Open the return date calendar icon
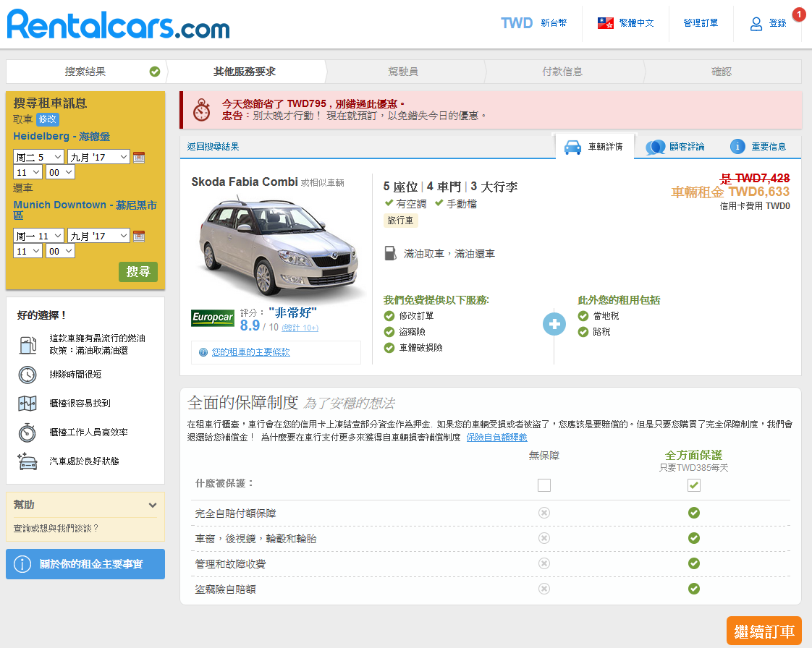Viewport: 812px width, 648px height. 139,236
